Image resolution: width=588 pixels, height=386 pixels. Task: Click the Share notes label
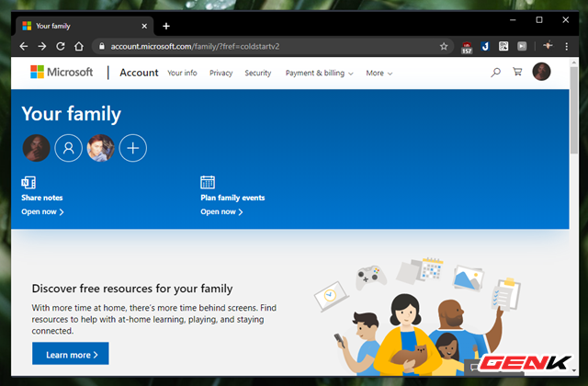coord(42,198)
